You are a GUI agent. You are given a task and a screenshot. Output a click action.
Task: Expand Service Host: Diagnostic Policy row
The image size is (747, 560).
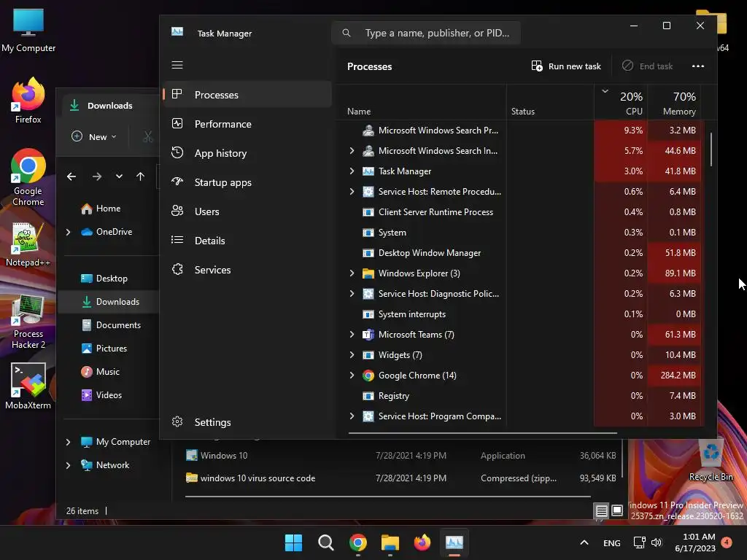352,294
